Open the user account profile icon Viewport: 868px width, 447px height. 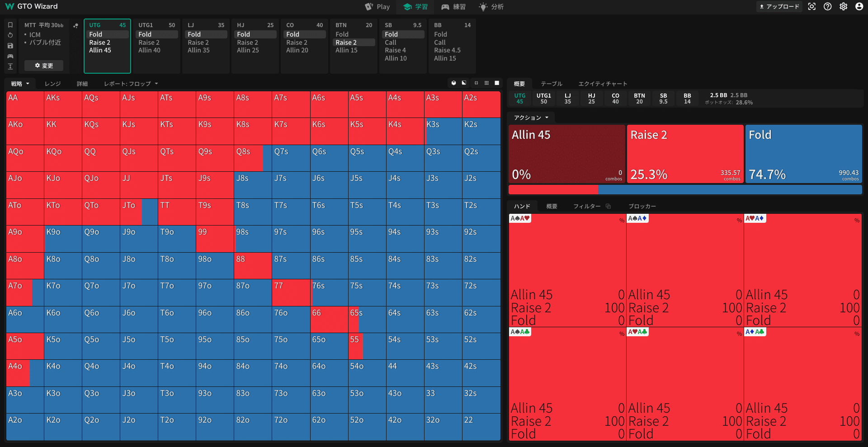(x=859, y=7)
